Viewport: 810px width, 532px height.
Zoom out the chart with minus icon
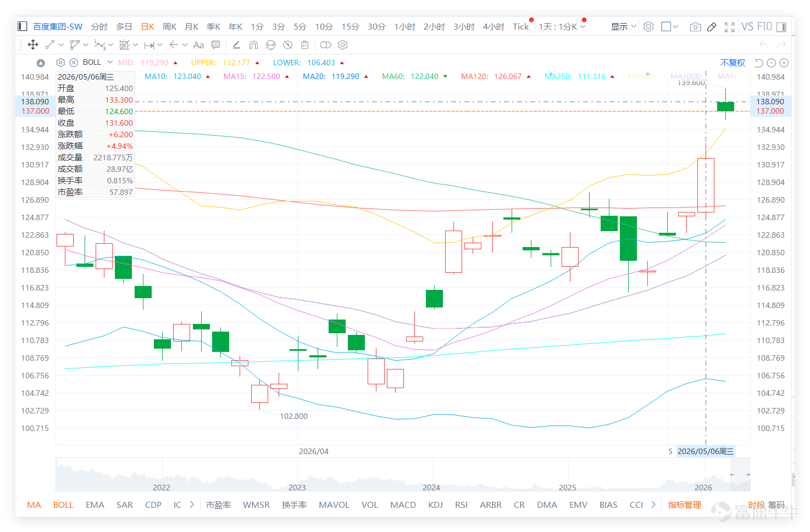(771, 63)
